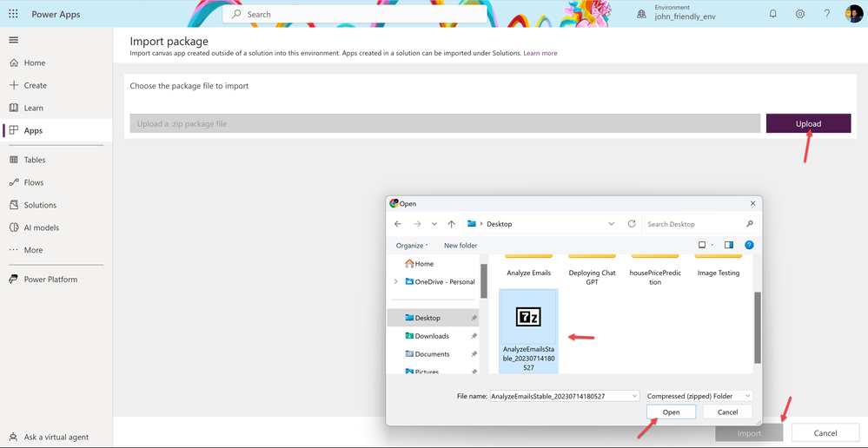Click the Upload a .zip package field
Image resolution: width=868 pixels, height=448 pixels.
[445, 124]
